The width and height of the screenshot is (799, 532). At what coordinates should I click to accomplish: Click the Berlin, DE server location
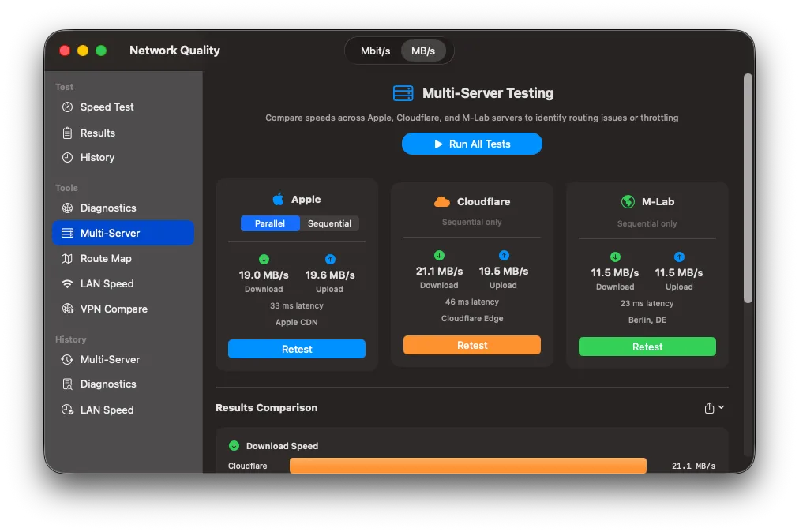click(x=647, y=320)
